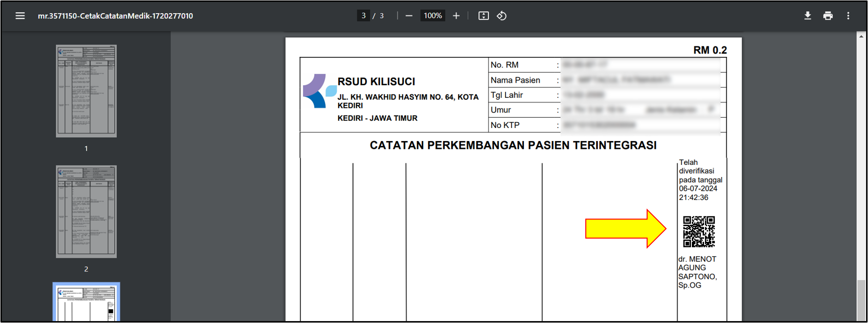Click the 'Umur' label
The width and height of the screenshot is (868, 323).
click(501, 110)
